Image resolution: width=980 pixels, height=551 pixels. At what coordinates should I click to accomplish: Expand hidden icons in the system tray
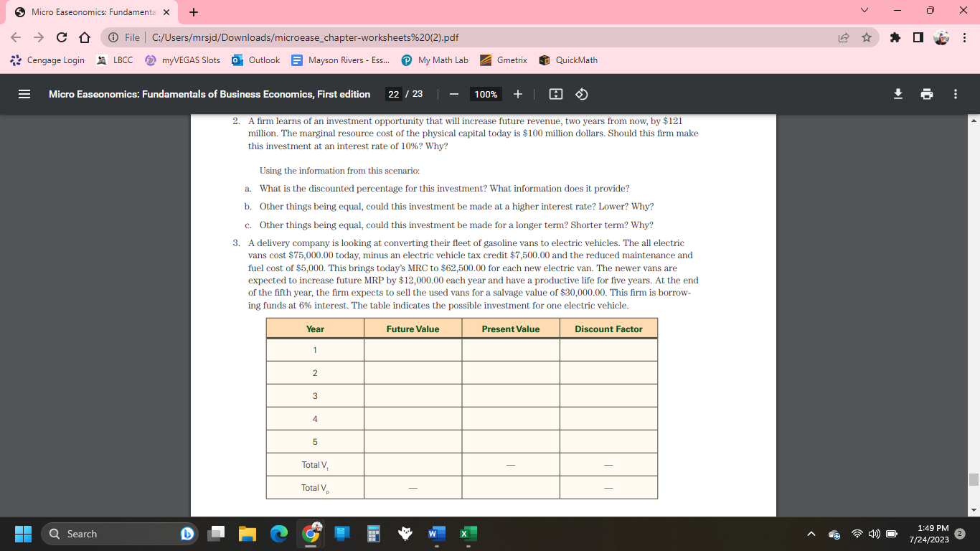pyautogui.click(x=811, y=534)
